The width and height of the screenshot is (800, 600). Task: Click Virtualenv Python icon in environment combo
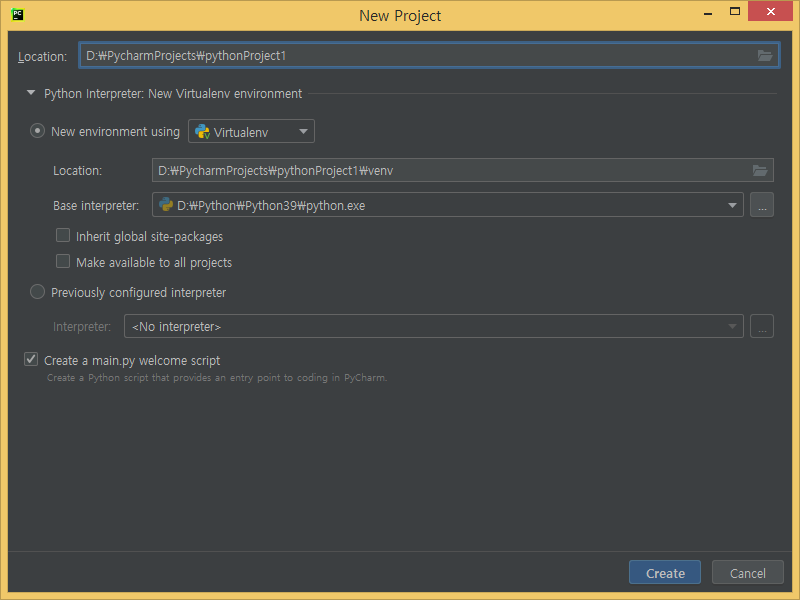point(203,132)
